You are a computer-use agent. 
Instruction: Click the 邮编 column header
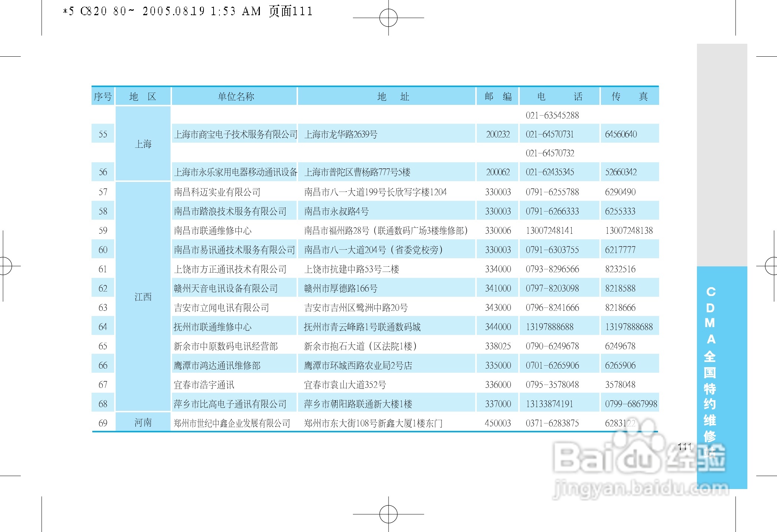tap(498, 97)
